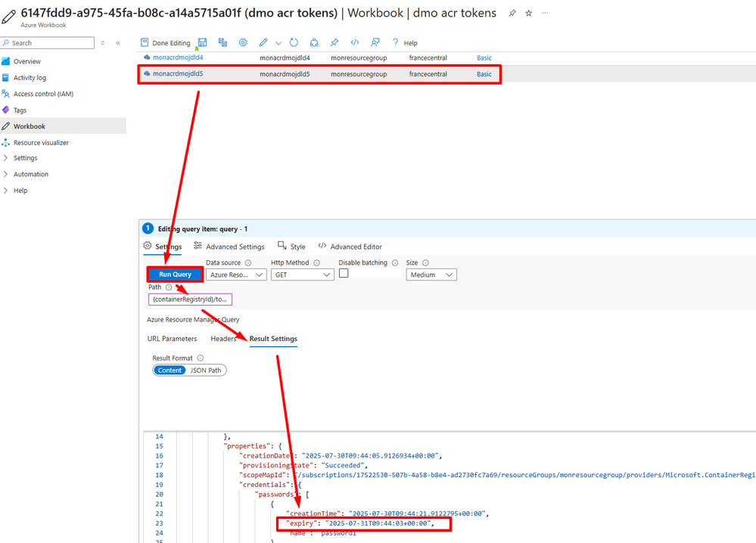Image resolution: width=756 pixels, height=543 pixels.
Task: Click the Save As icon in toolbar
Action: 222,42
